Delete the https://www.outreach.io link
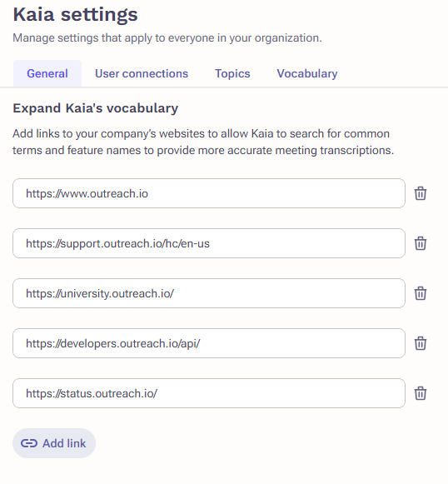 click(x=421, y=193)
